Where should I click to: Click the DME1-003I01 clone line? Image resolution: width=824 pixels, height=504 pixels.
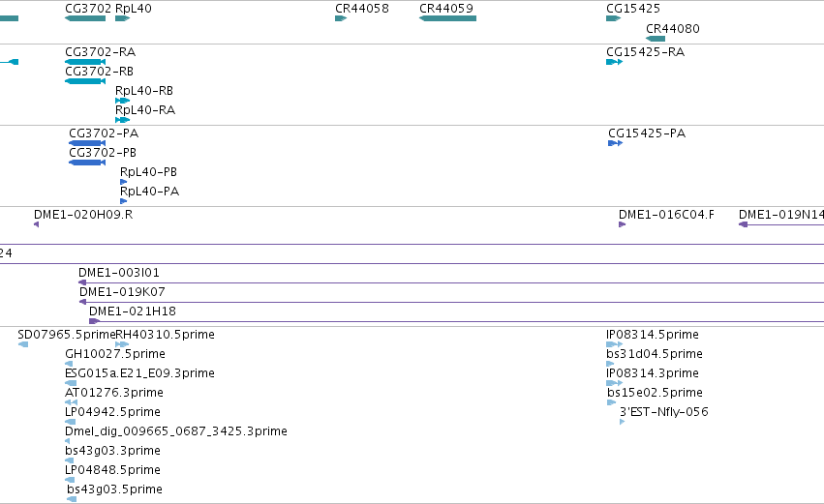pyautogui.click(x=451, y=282)
